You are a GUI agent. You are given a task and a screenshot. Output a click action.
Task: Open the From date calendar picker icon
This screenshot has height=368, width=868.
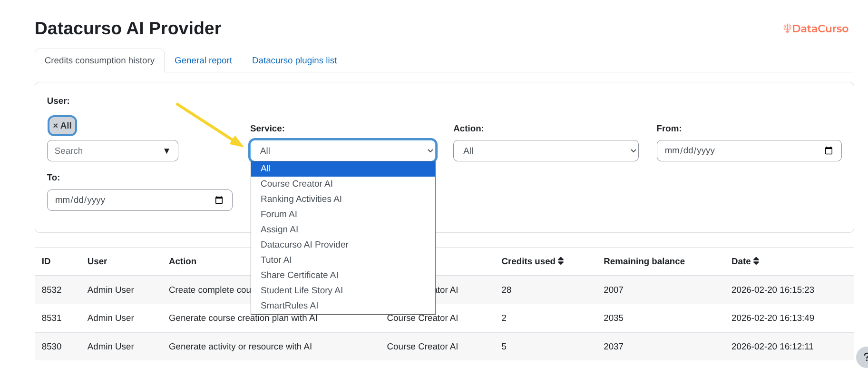(x=828, y=151)
